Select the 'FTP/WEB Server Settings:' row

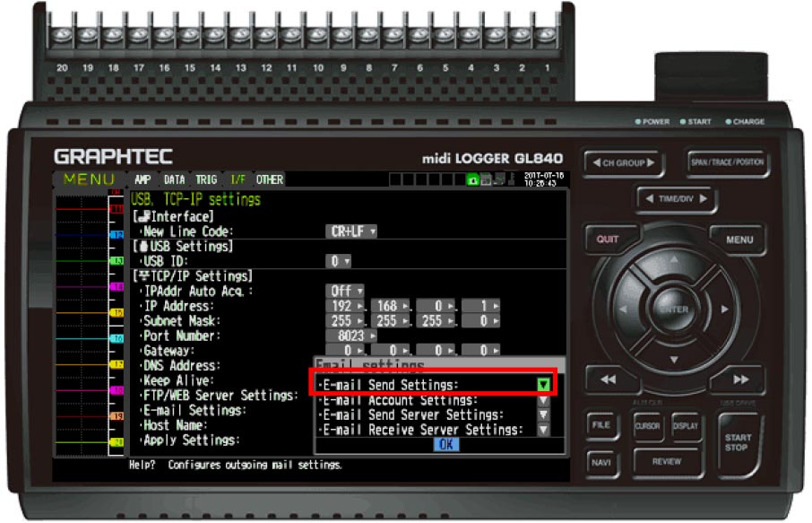(220, 396)
